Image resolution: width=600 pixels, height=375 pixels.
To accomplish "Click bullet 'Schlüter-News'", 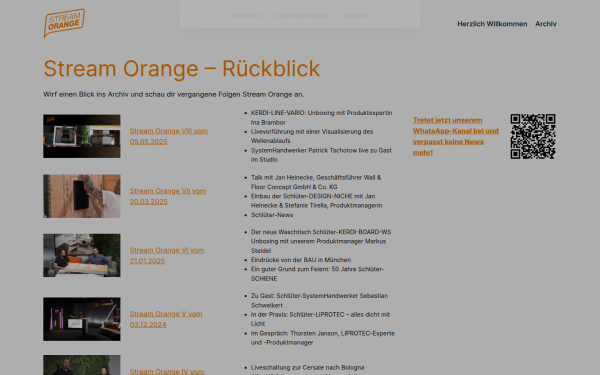I will click(272, 215).
